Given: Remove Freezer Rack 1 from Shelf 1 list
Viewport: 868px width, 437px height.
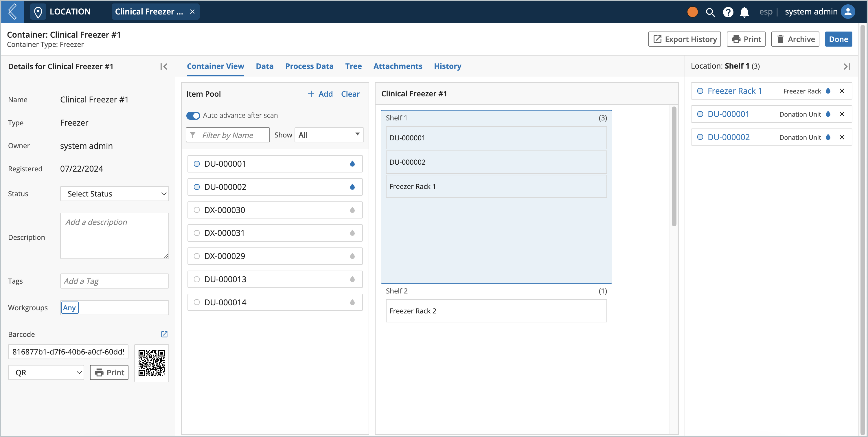Looking at the screenshot, I should [x=842, y=91].
